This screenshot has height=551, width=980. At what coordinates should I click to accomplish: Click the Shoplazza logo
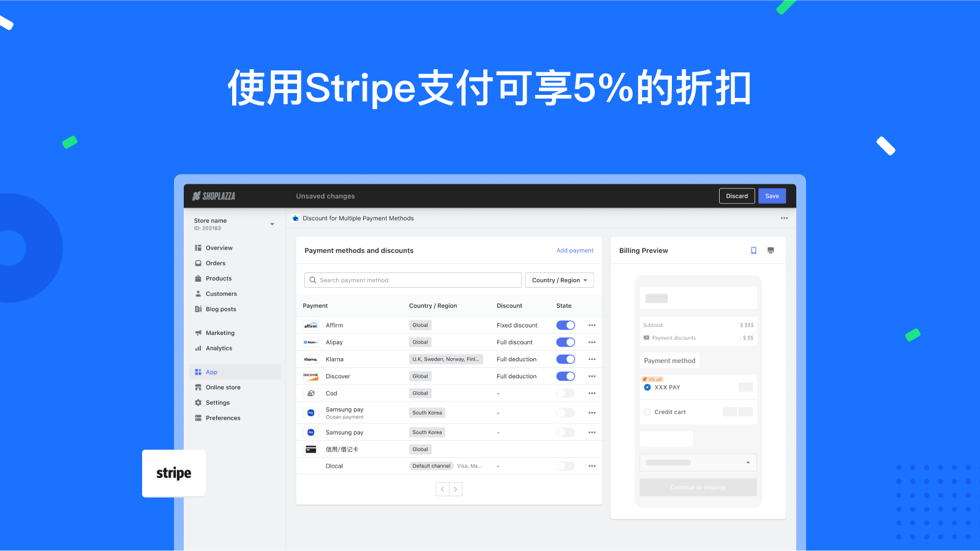tap(214, 196)
